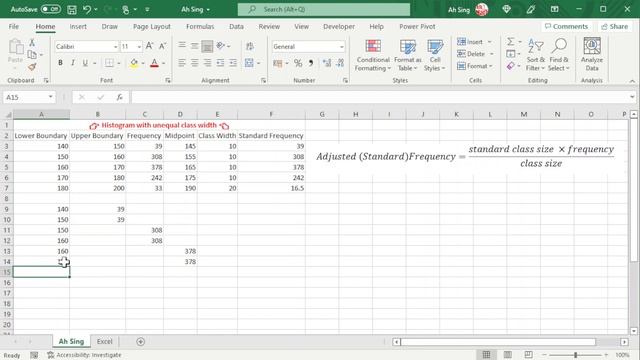
Task: Click the Share button
Action: (615, 27)
